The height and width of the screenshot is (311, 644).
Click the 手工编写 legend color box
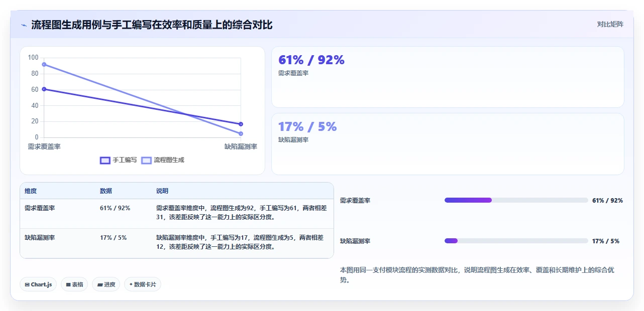(x=105, y=160)
